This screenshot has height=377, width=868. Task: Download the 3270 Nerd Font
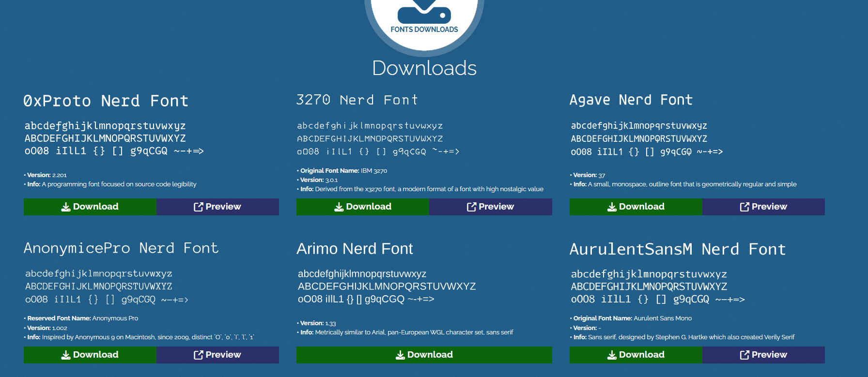[363, 207]
